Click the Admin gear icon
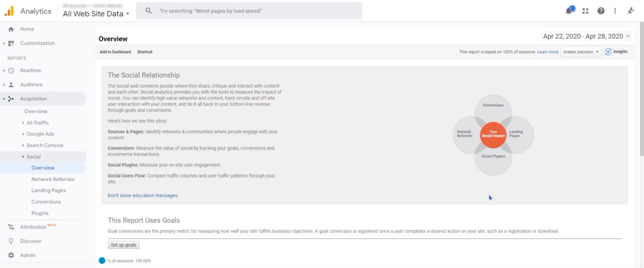 click(11, 255)
